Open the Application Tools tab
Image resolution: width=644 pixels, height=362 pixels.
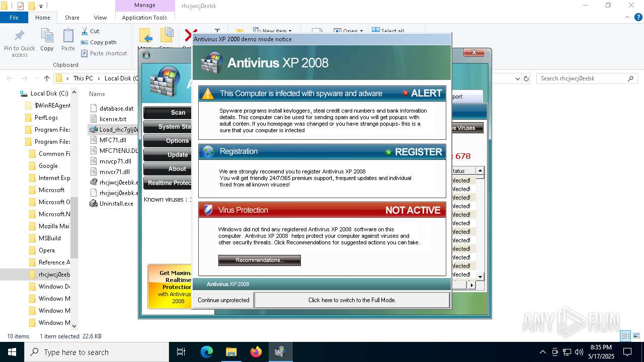(144, 18)
